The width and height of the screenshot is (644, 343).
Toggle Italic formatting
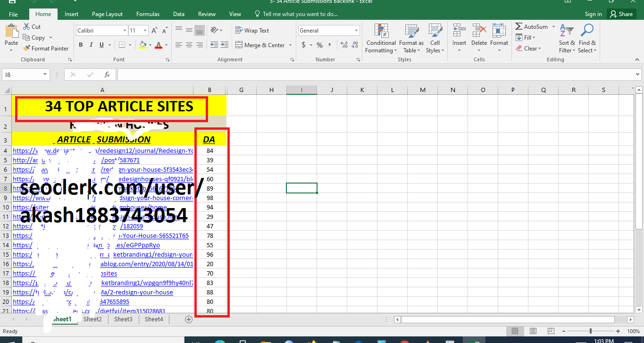(x=91, y=45)
